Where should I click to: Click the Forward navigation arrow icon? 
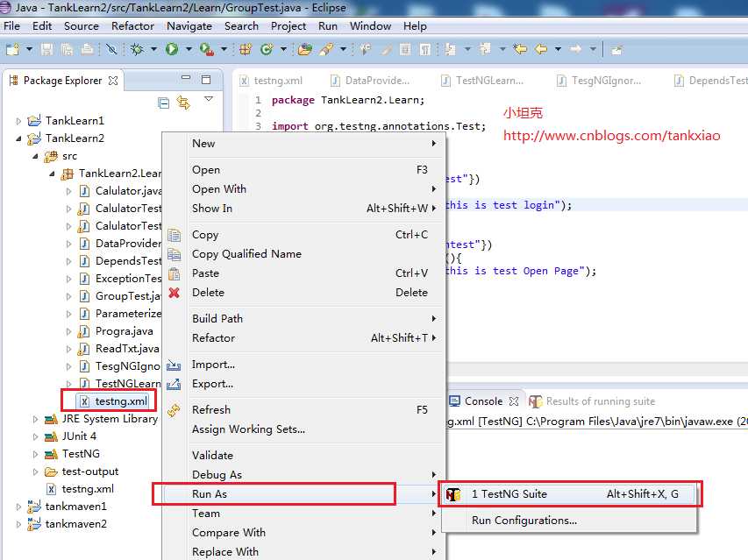pos(576,49)
